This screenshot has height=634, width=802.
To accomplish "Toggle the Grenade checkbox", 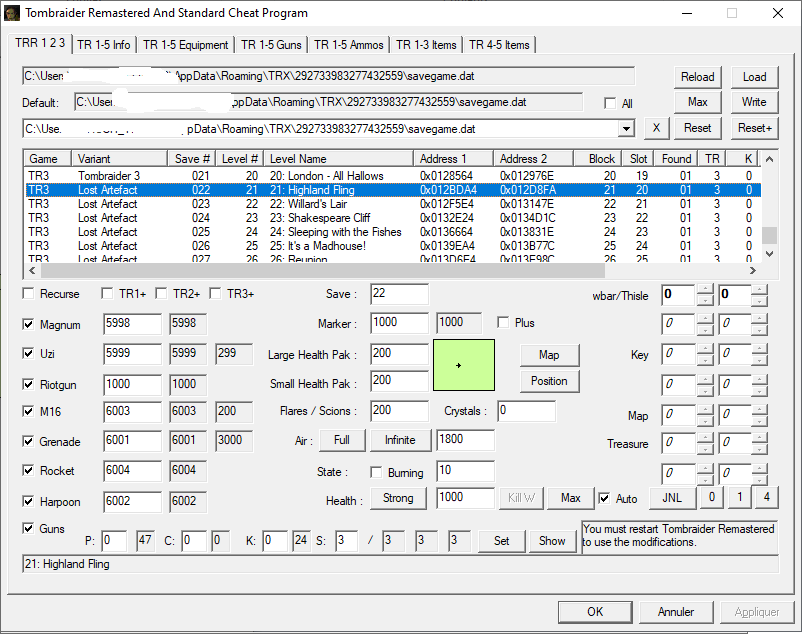I will click(29, 441).
